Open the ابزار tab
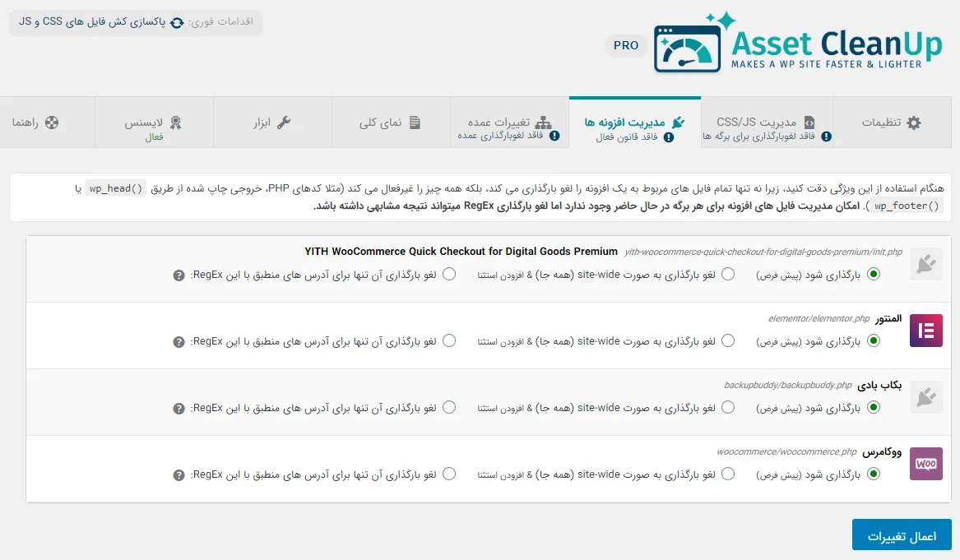The width and height of the screenshot is (960, 560). coord(272,123)
